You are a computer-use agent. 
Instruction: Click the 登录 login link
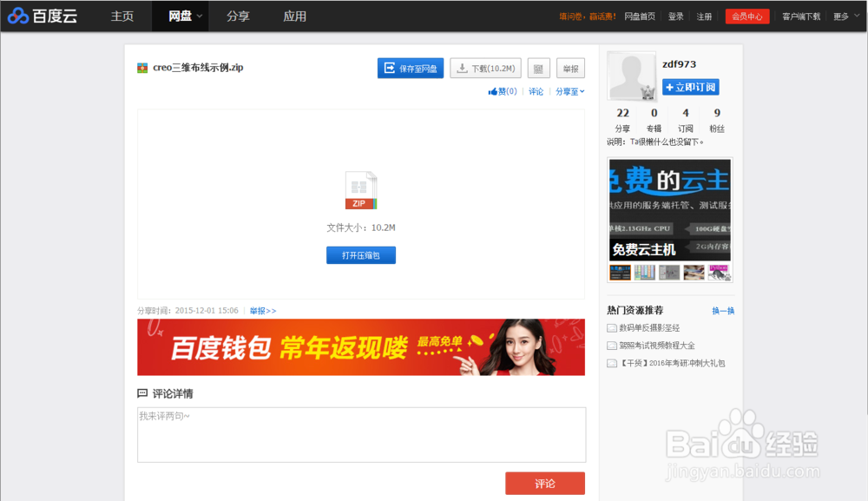point(675,16)
